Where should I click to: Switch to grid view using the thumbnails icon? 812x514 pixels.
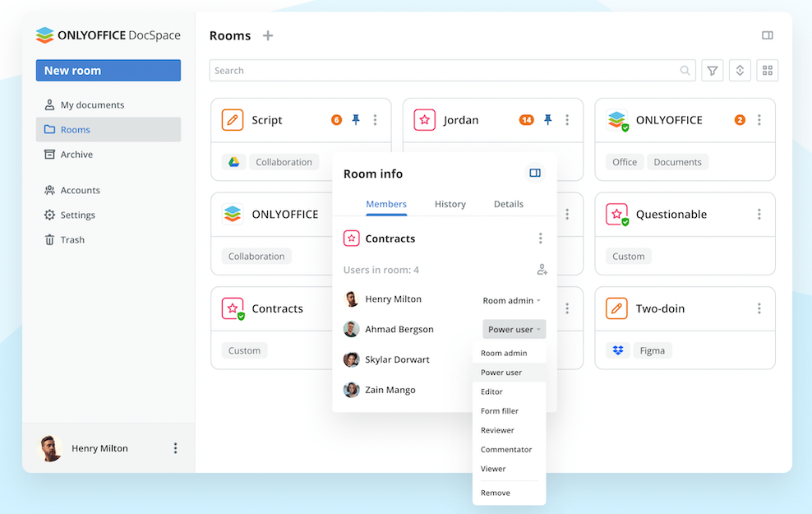tap(766, 70)
